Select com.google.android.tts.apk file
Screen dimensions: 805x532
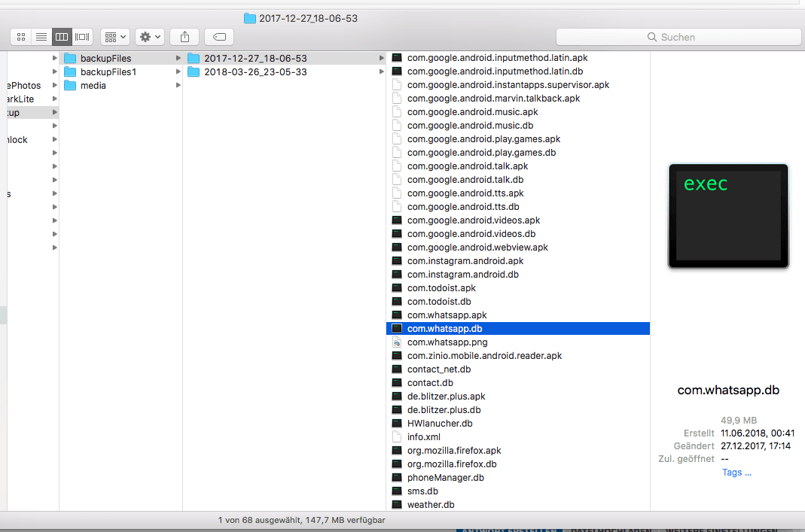518,193
